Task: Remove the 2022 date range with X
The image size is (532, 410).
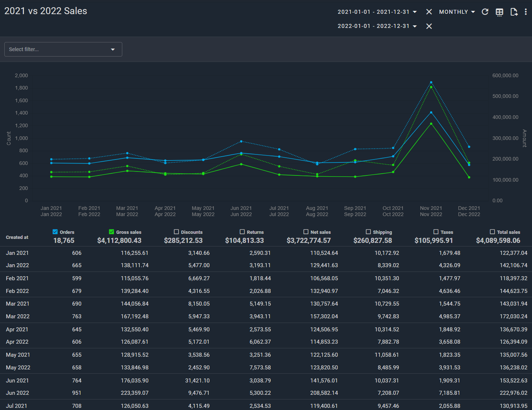Action: [x=429, y=26]
